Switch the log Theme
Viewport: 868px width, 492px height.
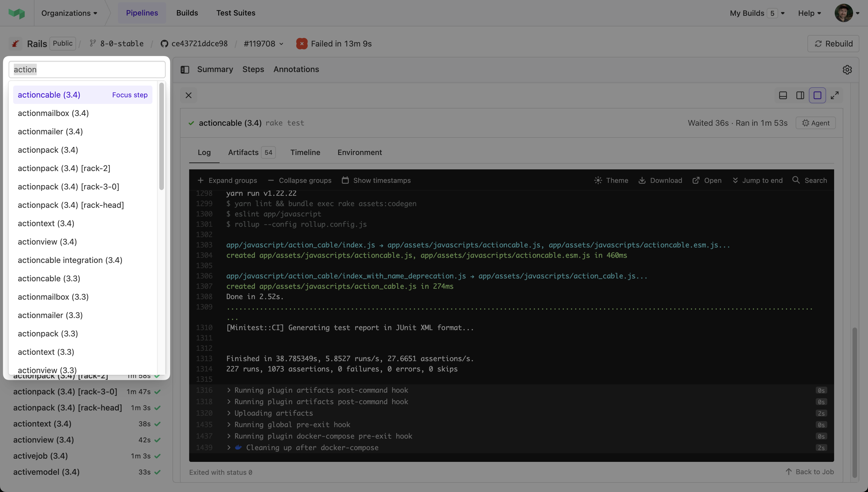(x=611, y=181)
